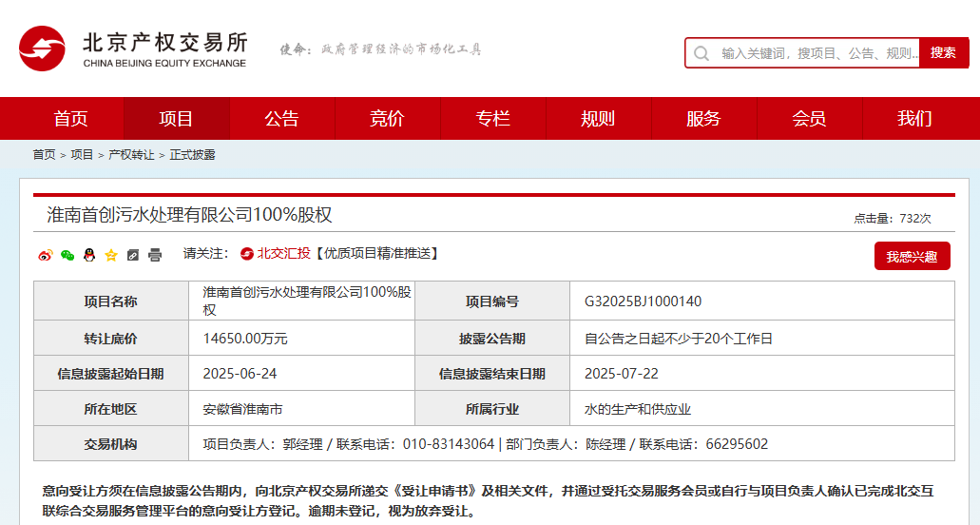This screenshot has width=980, height=525.
Task: Go to 产权转让 in breadcrumb
Action: click(131, 154)
